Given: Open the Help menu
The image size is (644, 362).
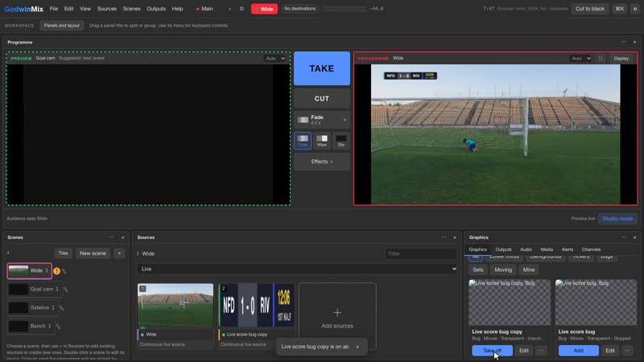Looking at the screenshot, I should (x=177, y=9).
